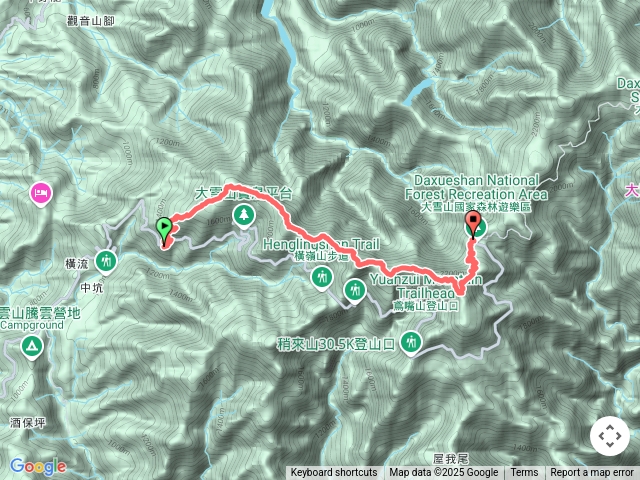Screen dimensions: 640x480
Task: Open the Keyboard shortcuts dialog
Action: 334,473
